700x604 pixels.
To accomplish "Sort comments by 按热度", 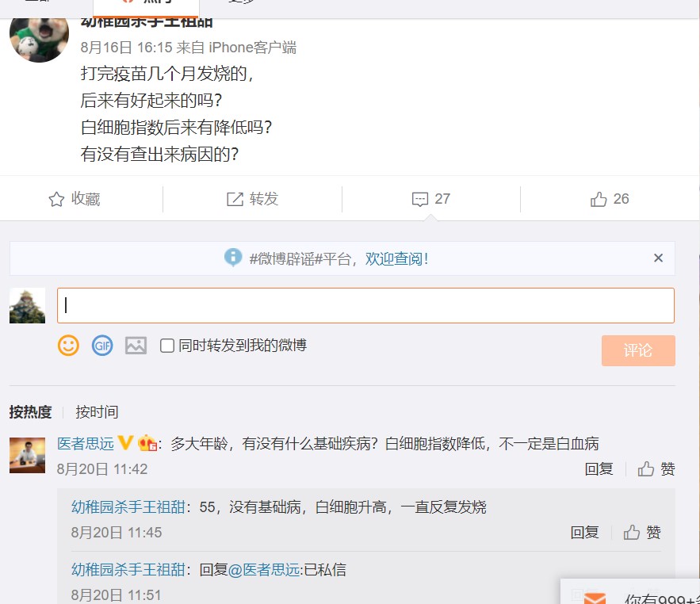I will 30,411.
